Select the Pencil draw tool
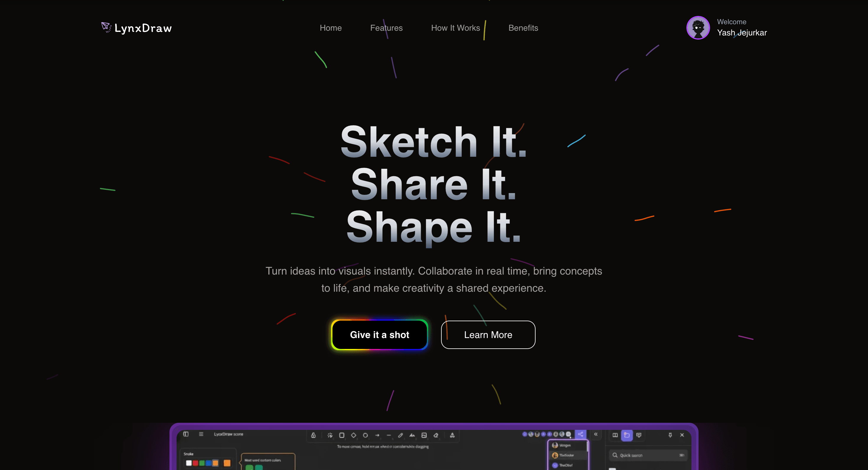 point(400,435)
